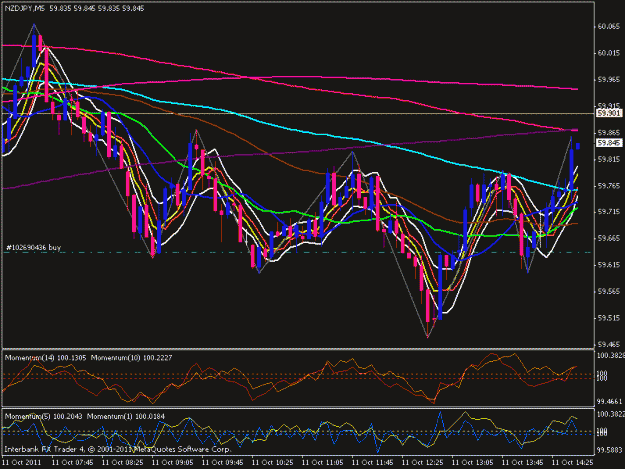Click the 11 Oct 13:05 time label
The width and height of the screenshot is (625, 469).
pyautogui.click(x=472, y=463)
